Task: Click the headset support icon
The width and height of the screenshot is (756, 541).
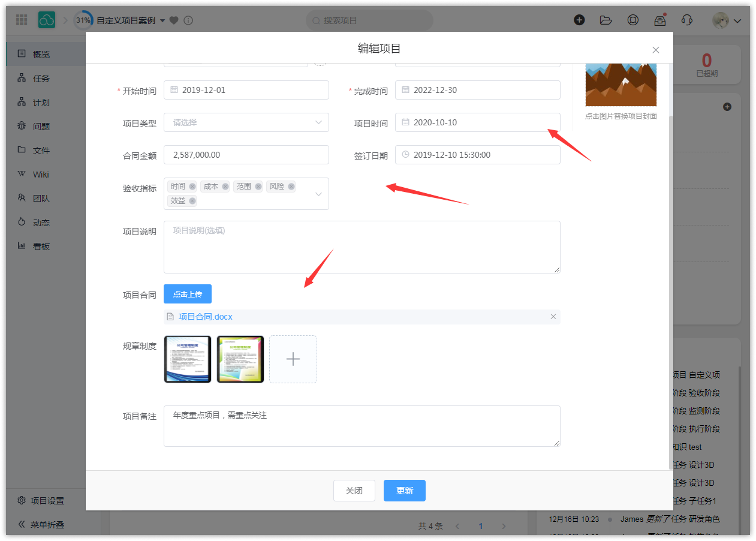Action: coord(687,20)
